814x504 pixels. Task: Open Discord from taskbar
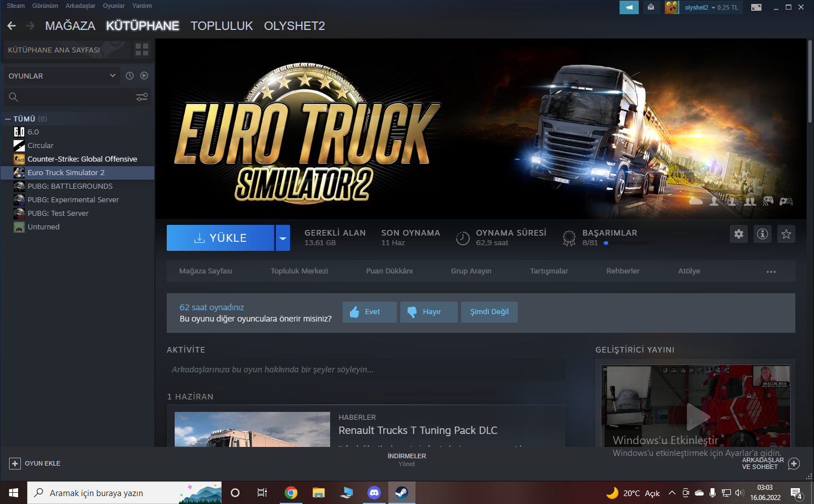[x=374, y=493]
